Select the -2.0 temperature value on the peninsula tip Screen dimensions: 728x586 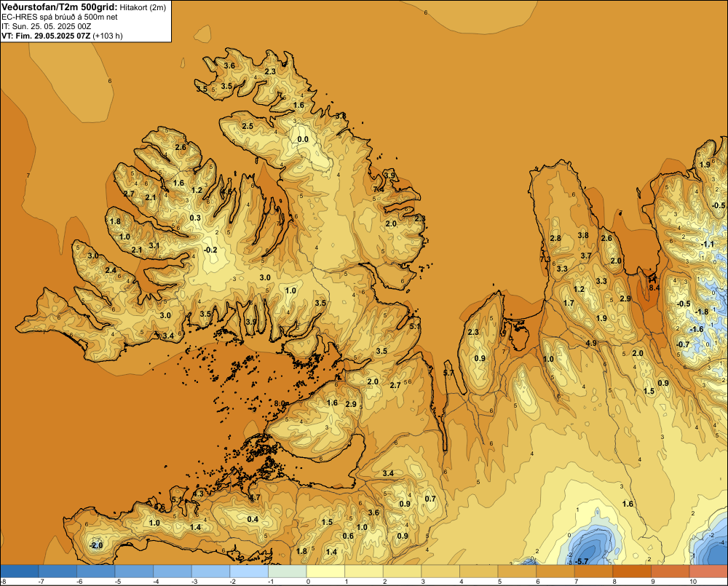tap(96, 545)
